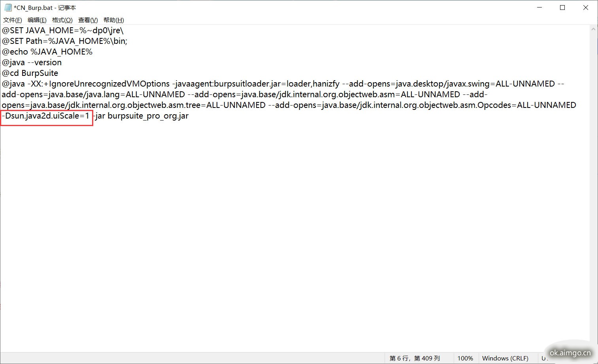The image size is (598, 364).
Task: Open the 文件(F) menu
Action: [12, 20]
